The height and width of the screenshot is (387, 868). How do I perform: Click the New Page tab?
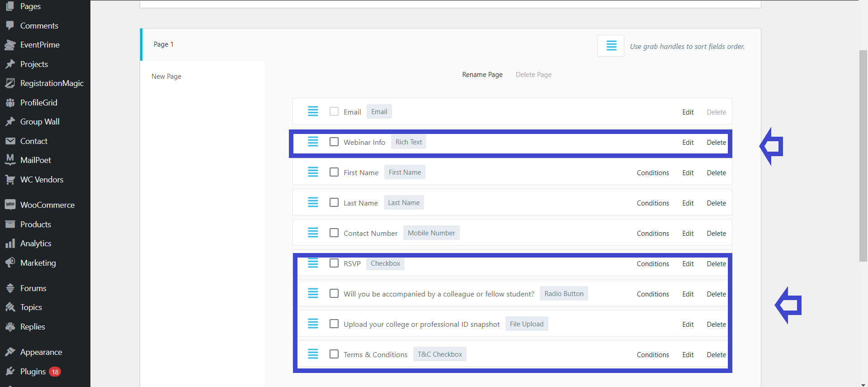(166, 76)
